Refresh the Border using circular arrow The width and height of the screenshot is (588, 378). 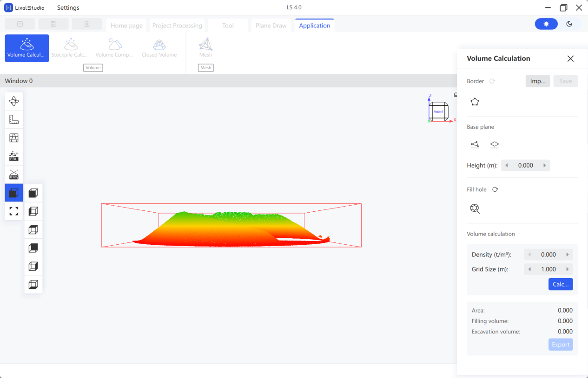[x=492, y=81]
